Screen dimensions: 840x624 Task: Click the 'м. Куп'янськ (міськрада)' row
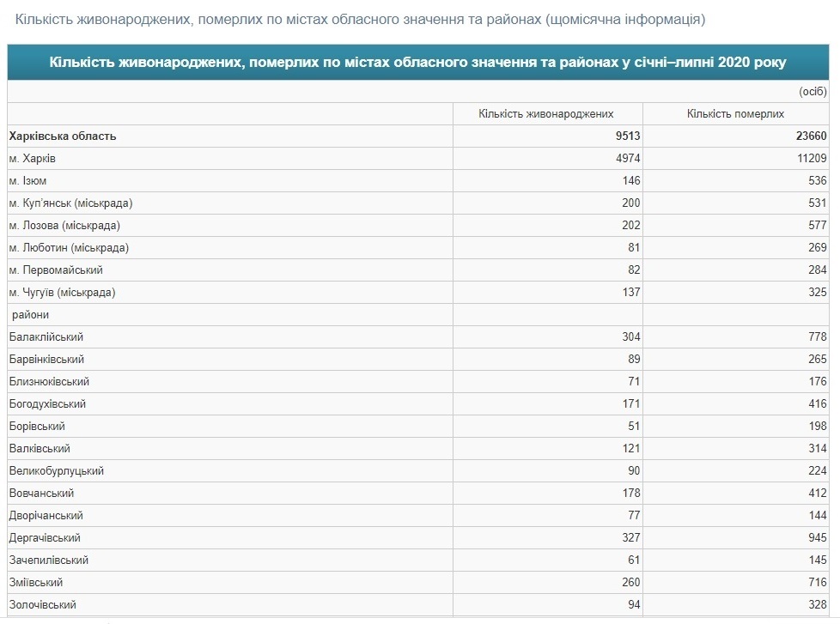[x=418, y=203]
